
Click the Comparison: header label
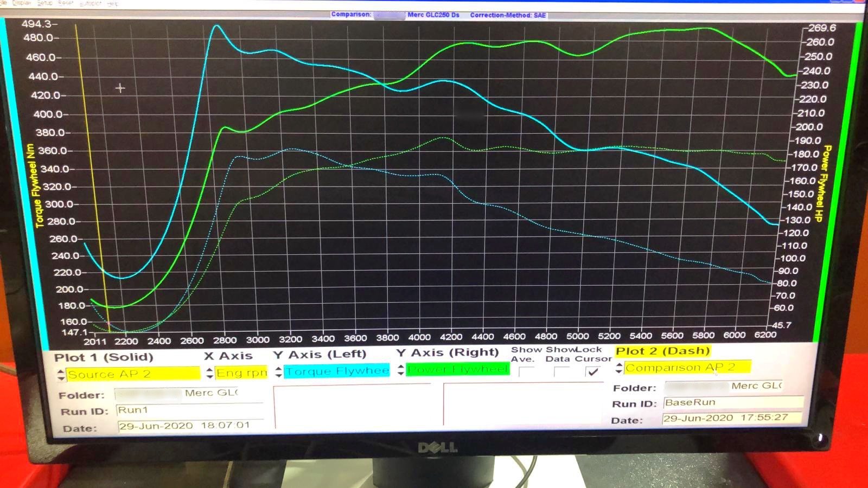[x=351, y=14]
